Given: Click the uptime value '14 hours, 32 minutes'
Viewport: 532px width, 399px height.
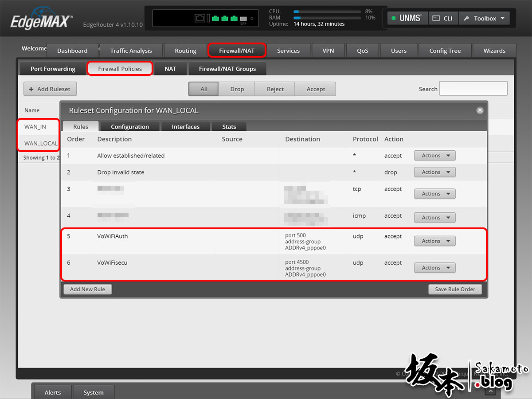Looking at the screenshot, I should click(319, 24).
